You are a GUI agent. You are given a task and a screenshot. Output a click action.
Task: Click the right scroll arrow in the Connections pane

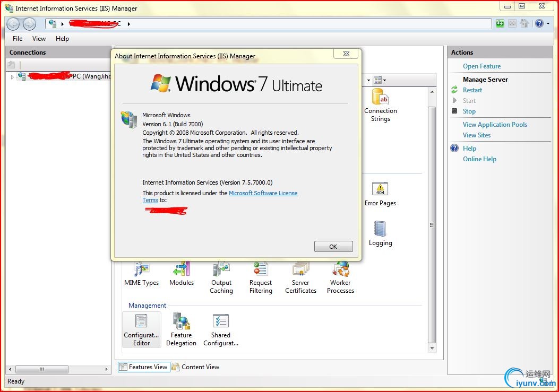(x=106, y=369)
